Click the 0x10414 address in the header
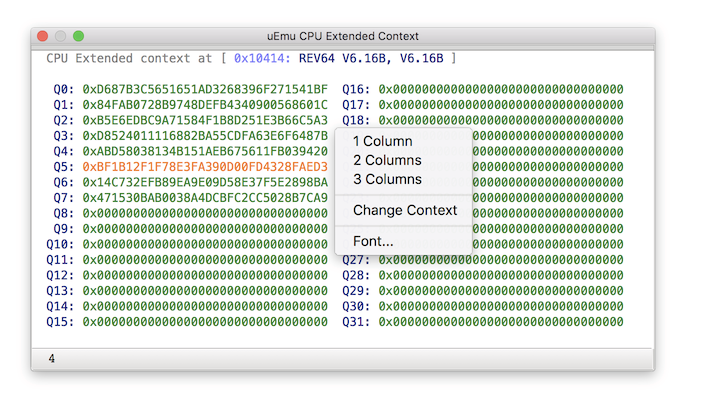 click(x=262, y=59)
